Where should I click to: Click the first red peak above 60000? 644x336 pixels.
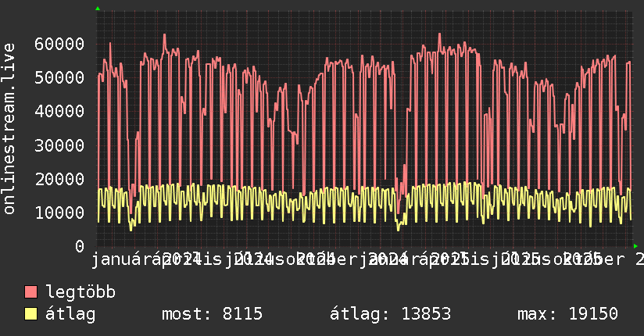click(x=164, y=35)
